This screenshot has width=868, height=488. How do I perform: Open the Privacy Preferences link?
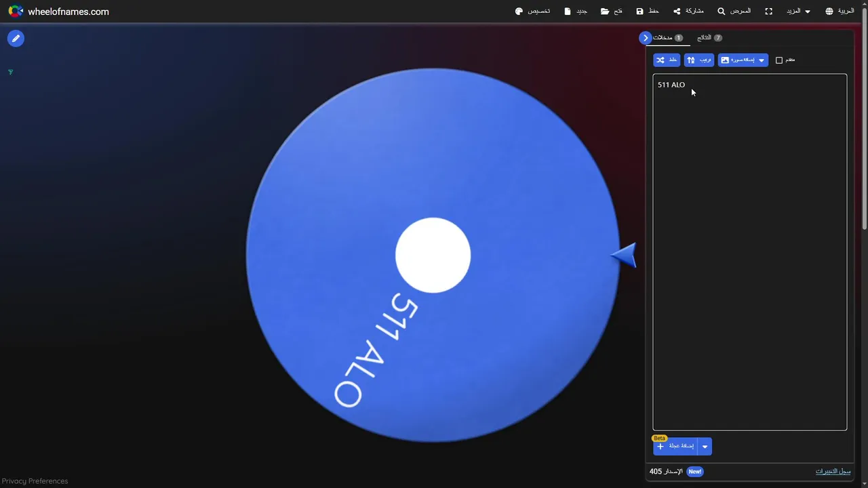pyautogui.click(x=35, y=481)
